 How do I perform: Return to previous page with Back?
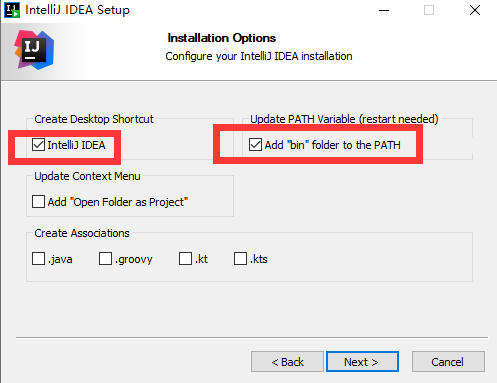tap(287, 362)
